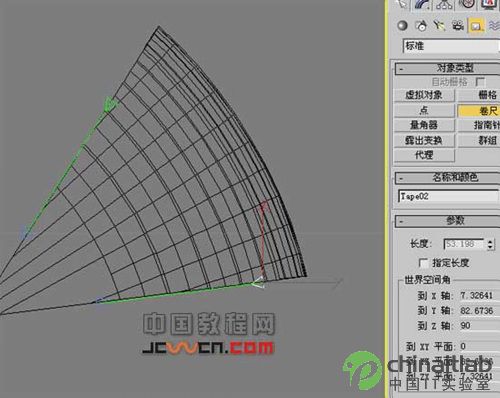Click the 点 helper button

tap(424, 110)
